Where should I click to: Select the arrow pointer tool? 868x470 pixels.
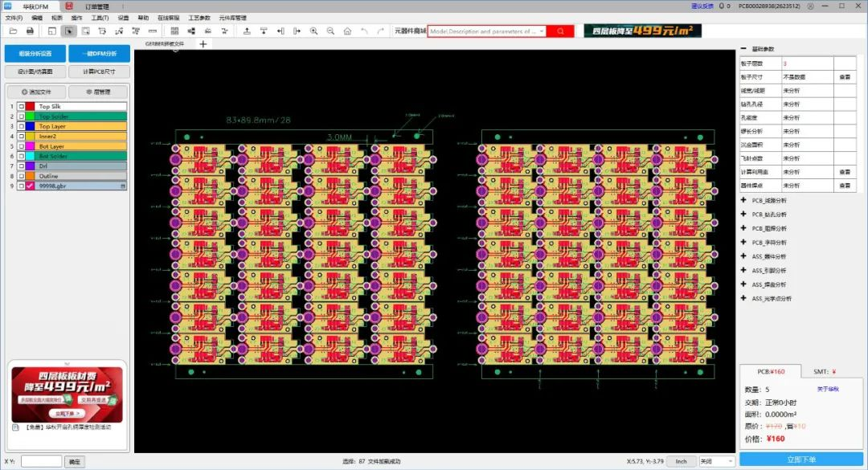click(x=68, y=31)
